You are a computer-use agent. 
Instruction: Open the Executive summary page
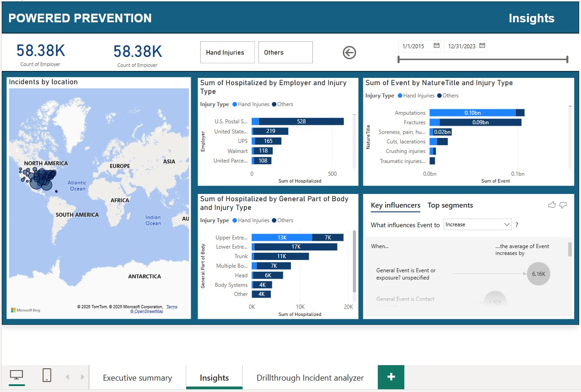coord(137,377)
